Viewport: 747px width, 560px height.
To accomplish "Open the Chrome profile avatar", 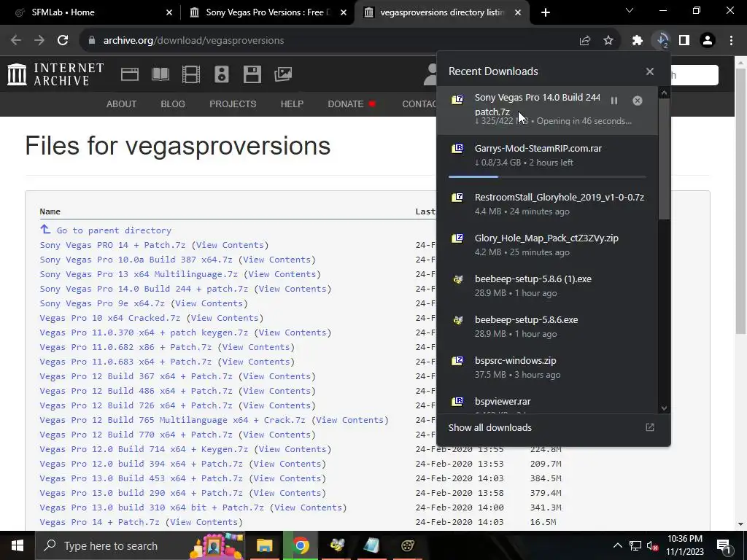I will [x=708, y=41].
